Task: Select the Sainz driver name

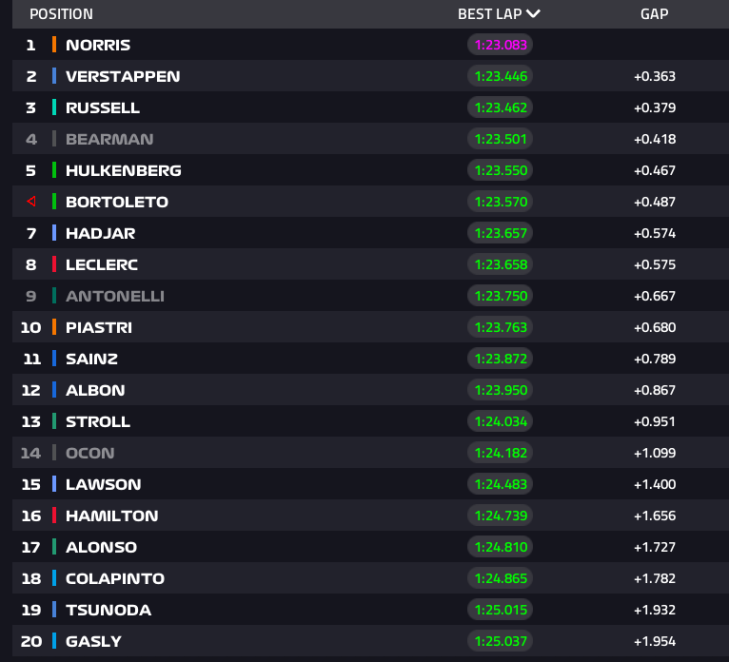Action: click(92, 358)
